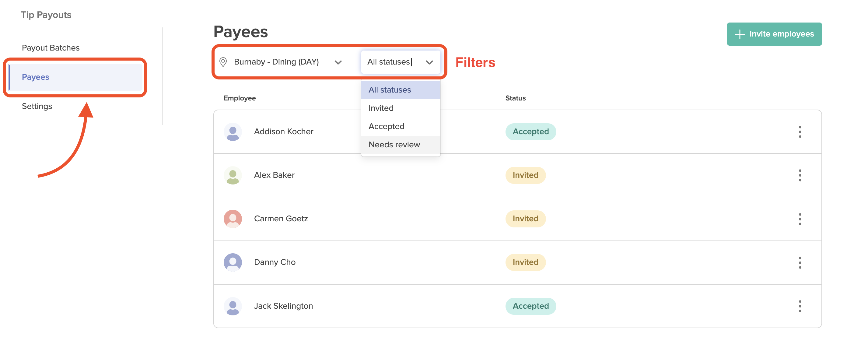Expand the Burnaby - Dining location chevron

pyautogui.click(x=338, y=62)
